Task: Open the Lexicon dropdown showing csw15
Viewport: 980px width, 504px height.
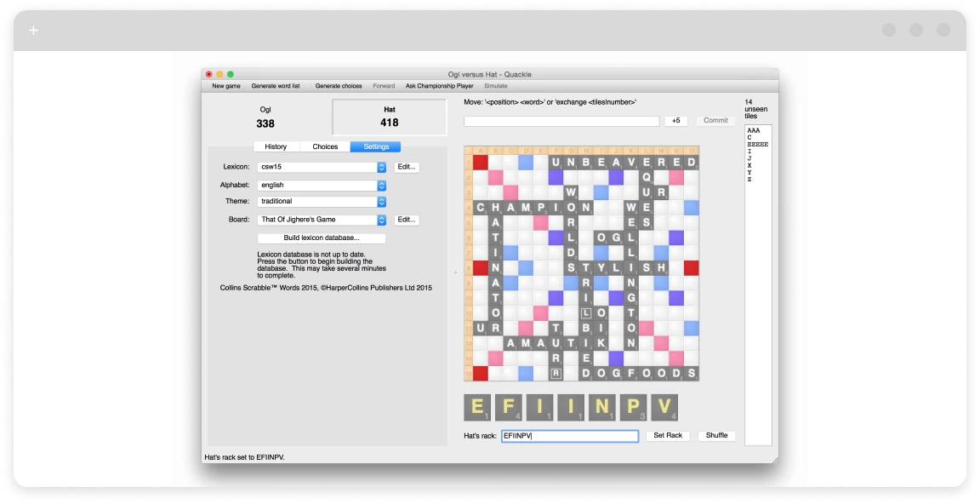Action: (322, 168)
